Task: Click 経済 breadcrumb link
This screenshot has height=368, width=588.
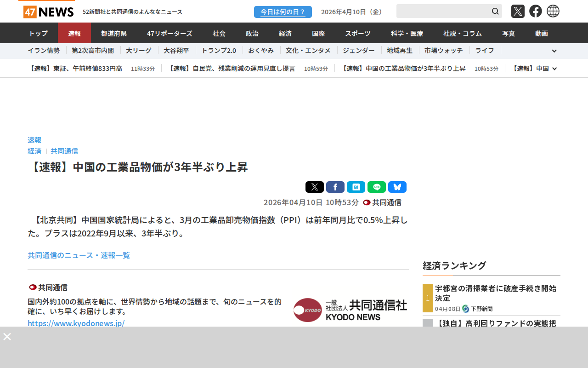Action: point(34,151)
